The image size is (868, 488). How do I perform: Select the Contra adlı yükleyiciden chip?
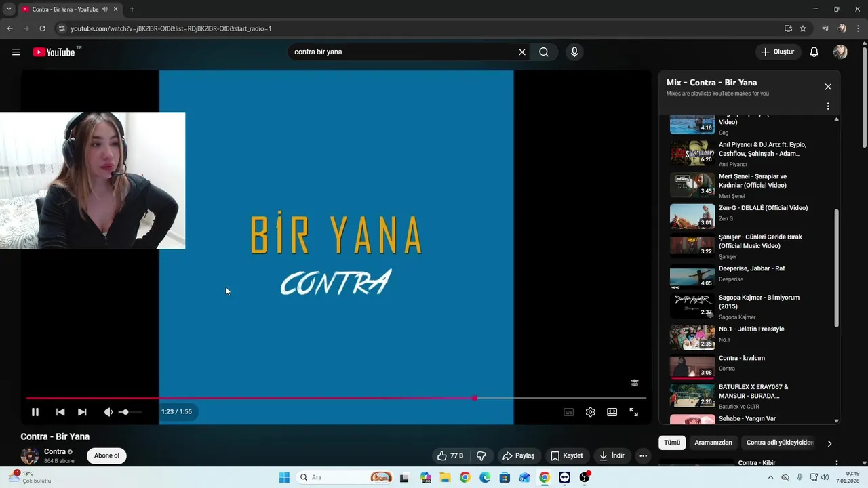(780, 443)
